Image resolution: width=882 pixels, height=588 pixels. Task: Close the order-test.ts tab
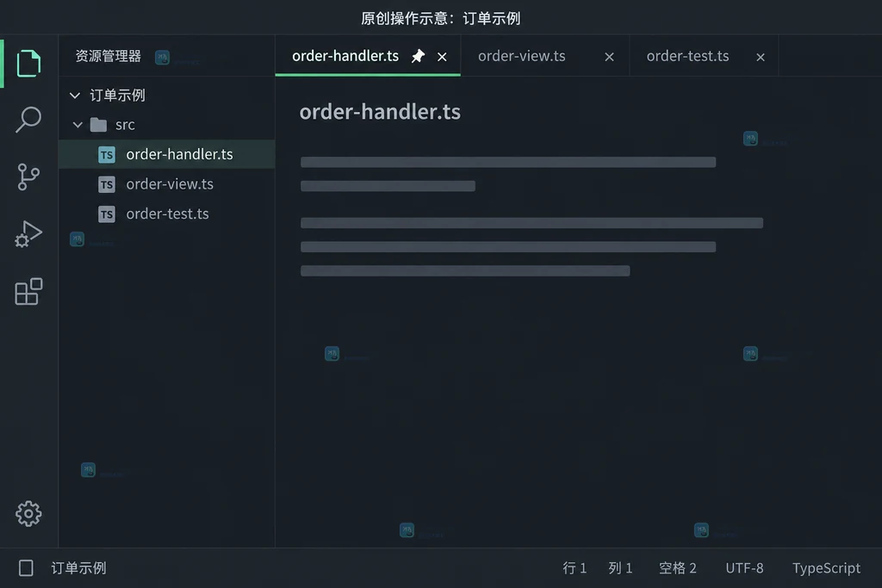(761, 57)
